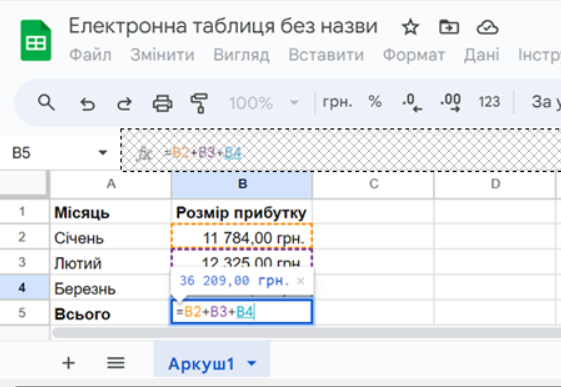Image resolution: width=561 pixels, height=387 pixels.
Task: Undo the last action
Action: coord(87,103)
